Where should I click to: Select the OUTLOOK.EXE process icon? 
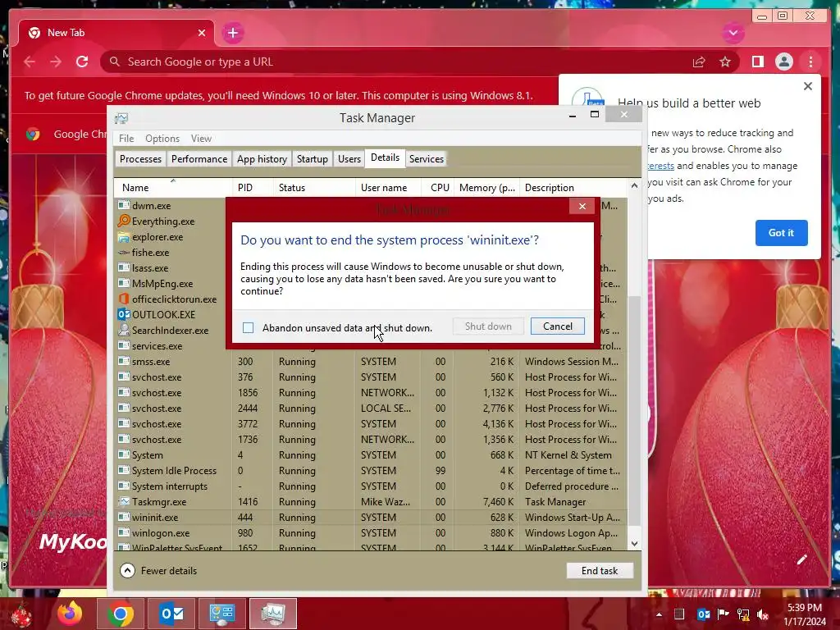click(124, 314)
